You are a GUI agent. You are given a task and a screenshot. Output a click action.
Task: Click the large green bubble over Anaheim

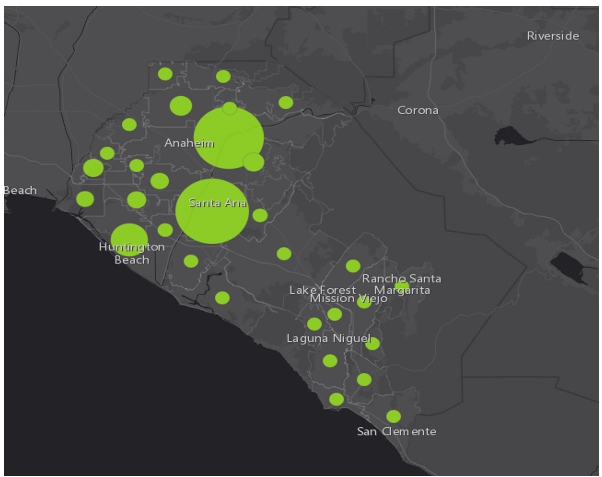coord(228,138)
